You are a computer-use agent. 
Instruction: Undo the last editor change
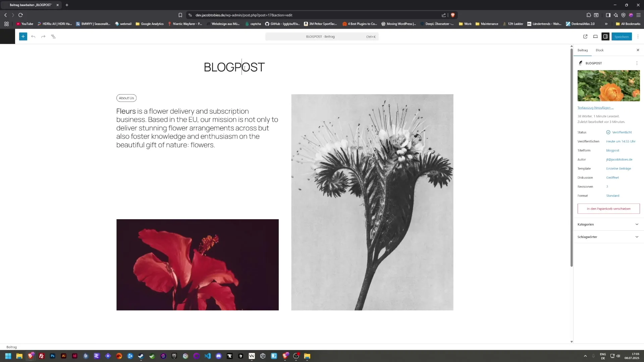point(33,37)
